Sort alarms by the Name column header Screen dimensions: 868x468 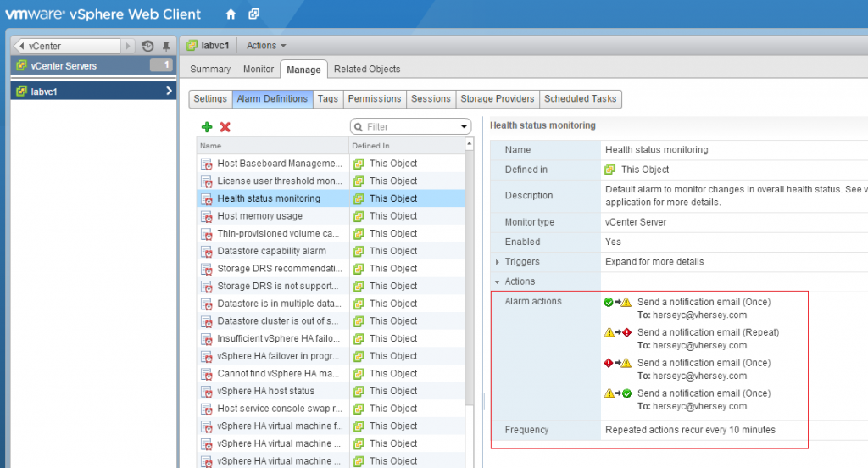coord(273,146)
